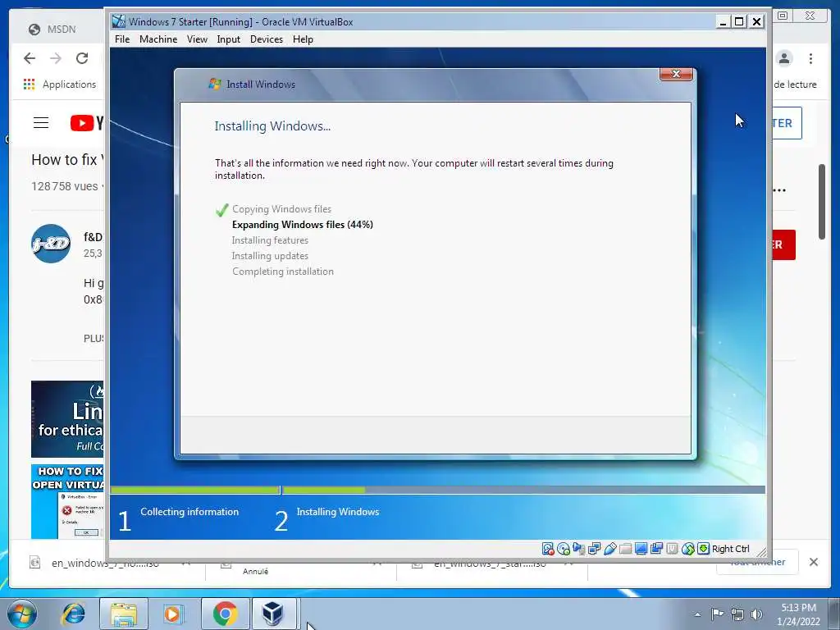Click the recording icon in VirtualBox status bar

tap(656, 549)
